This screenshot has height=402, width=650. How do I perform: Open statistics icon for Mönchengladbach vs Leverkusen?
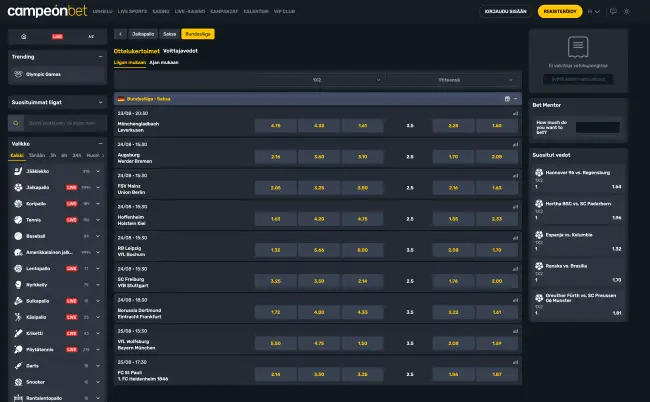tap(516, 115)
